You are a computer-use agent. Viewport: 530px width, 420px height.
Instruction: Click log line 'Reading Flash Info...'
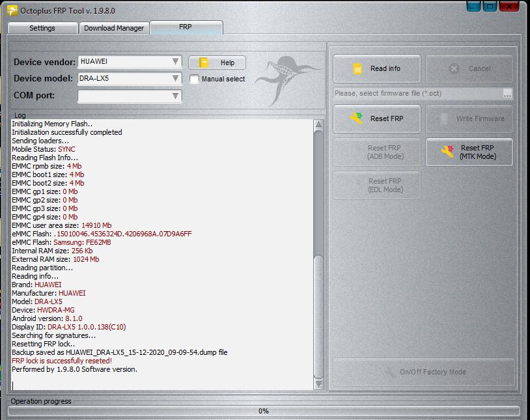[45, 158]
